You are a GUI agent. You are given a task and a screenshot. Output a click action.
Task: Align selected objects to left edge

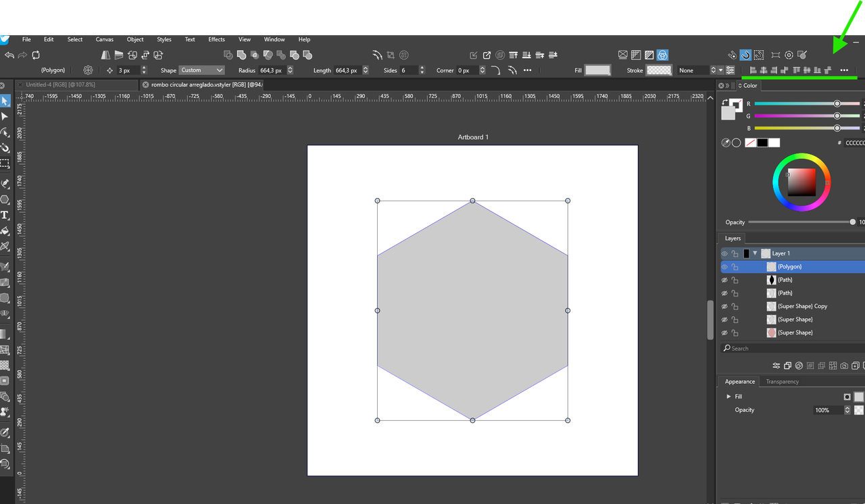(x=753, y=70)
